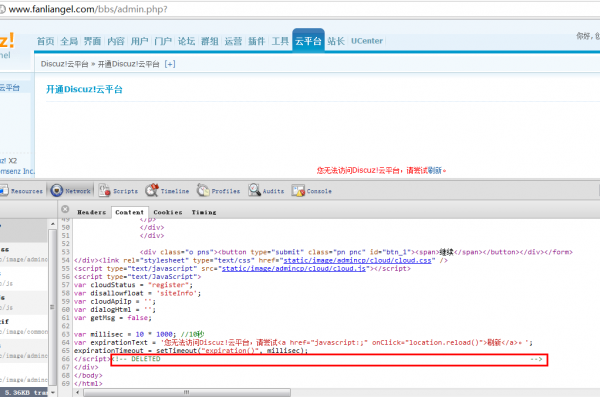Click the address bar URL
This screenshot has height=397, width=600.
pos(88,9)
